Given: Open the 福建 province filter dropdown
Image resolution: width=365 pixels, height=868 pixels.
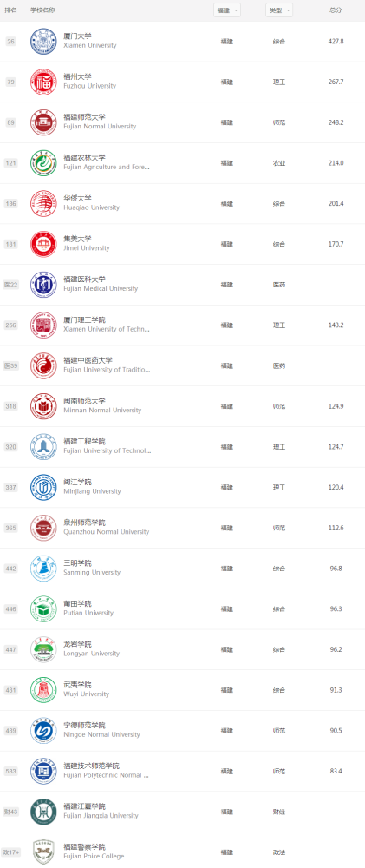Looking at the screenshot, I should (x=227, y=10).
